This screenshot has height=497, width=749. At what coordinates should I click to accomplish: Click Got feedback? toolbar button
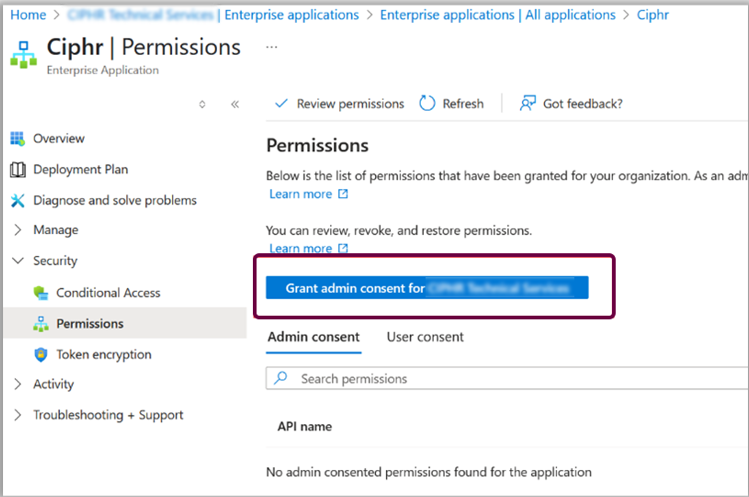pos(571,103)
